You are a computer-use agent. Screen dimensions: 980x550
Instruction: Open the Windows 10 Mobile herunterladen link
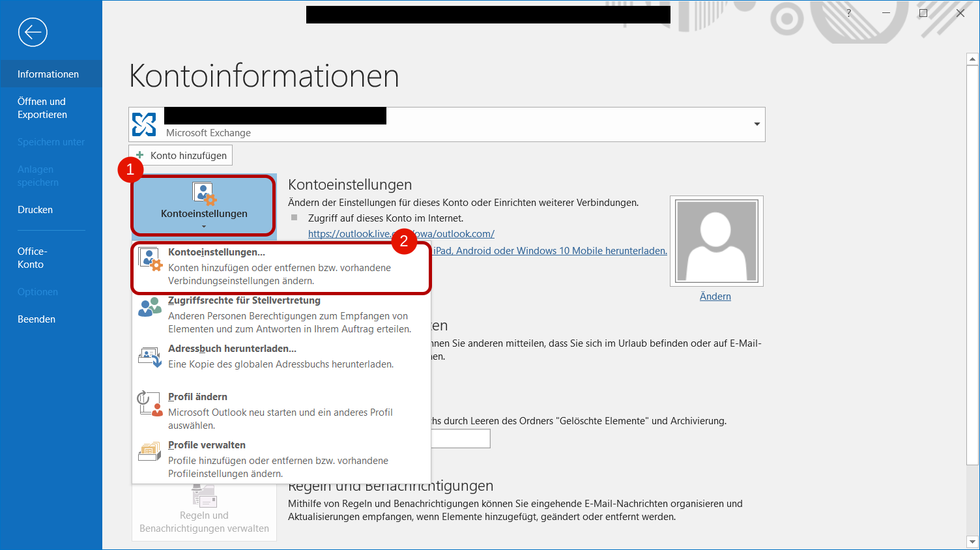(x=551, y=251)
